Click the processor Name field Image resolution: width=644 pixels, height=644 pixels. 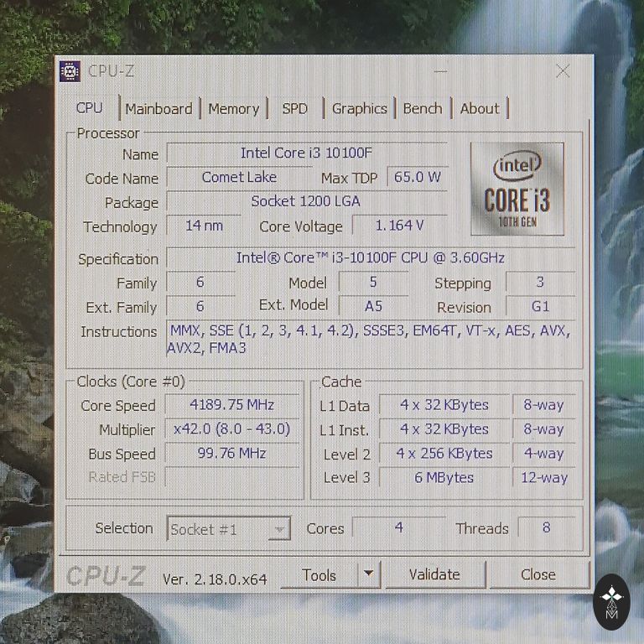click(306, 153)
